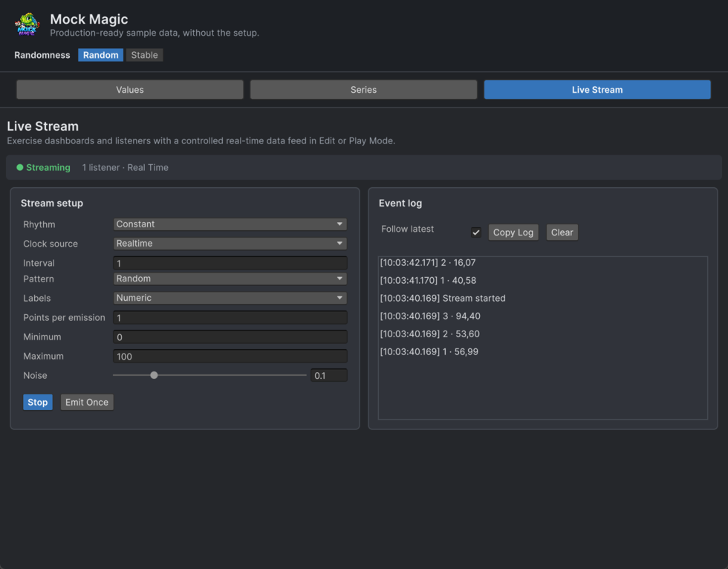The image size is (728, 569).
Task: Click the Minimum value field
Action: pos(230,337)
